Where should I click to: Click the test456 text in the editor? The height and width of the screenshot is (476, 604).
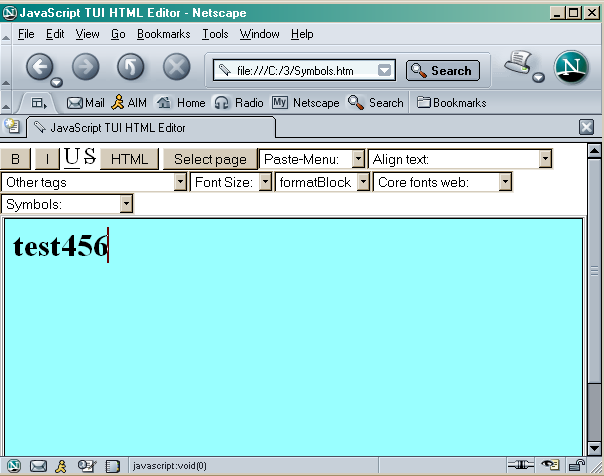pos(60,246)
